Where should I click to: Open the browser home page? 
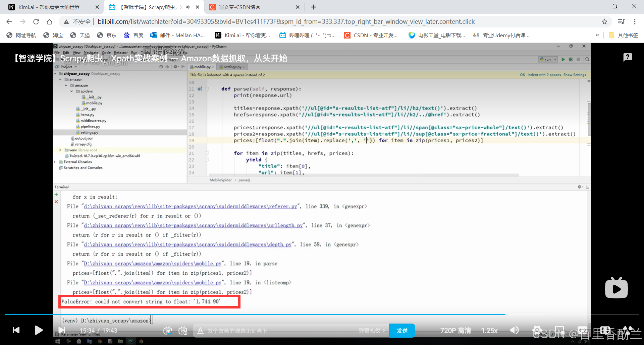click(x=49, y=22)
